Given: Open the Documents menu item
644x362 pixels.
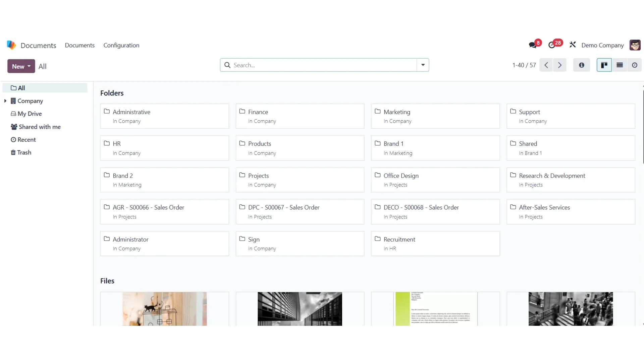Looking at the screenshot, I should coord(79,45).
